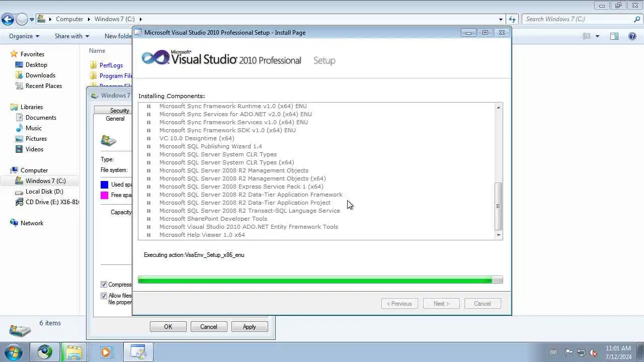
Task: Open the recent pages arrow beside forward button
Action: click(x=32, y=20)
